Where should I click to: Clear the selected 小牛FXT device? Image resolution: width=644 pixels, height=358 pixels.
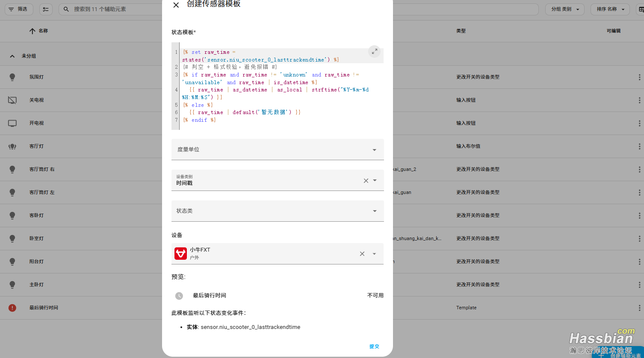coord(362,254)
